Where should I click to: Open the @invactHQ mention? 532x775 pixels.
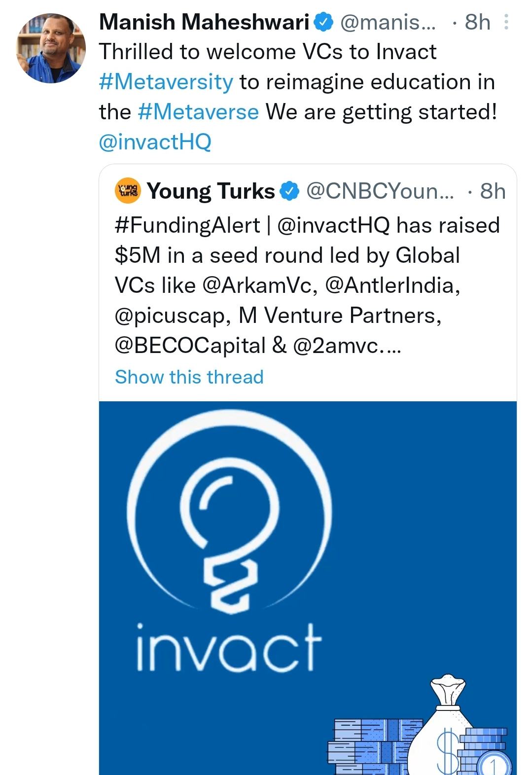(156, 141)
